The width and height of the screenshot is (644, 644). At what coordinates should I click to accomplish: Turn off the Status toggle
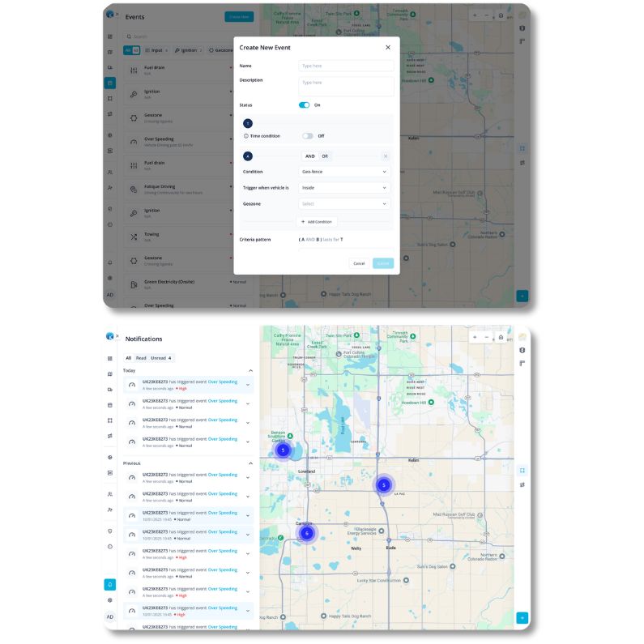[x=305, y=105]
